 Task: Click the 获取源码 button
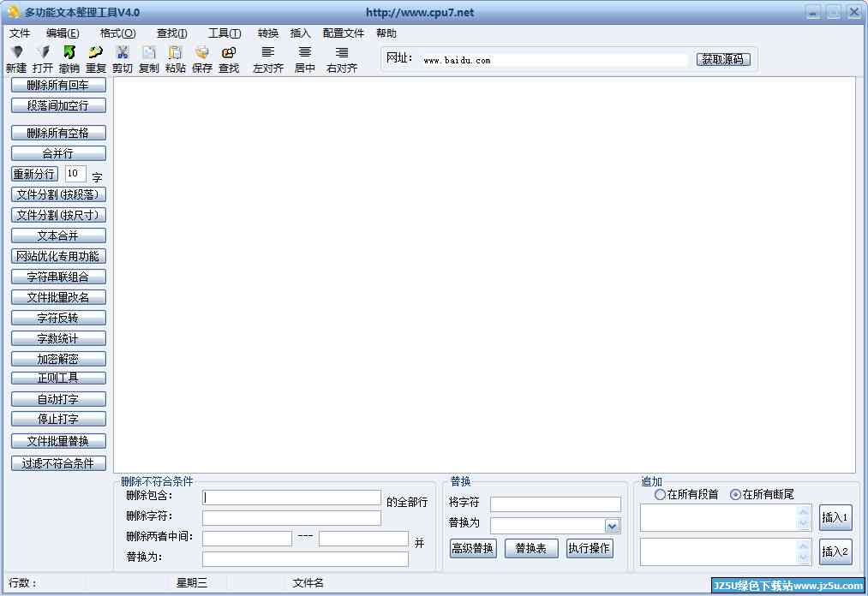pyautogui.click(x=723, y=59)
